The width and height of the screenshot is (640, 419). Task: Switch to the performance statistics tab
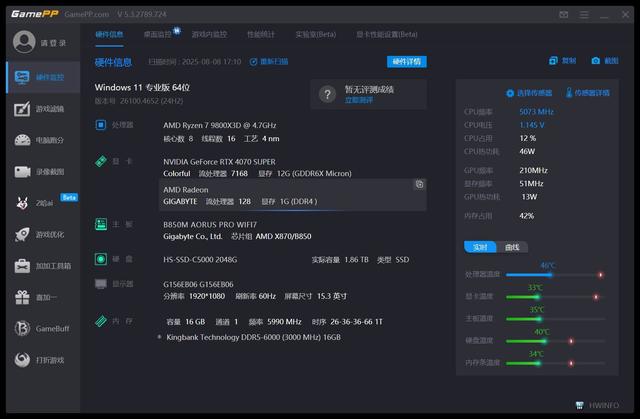coord(261,34)
